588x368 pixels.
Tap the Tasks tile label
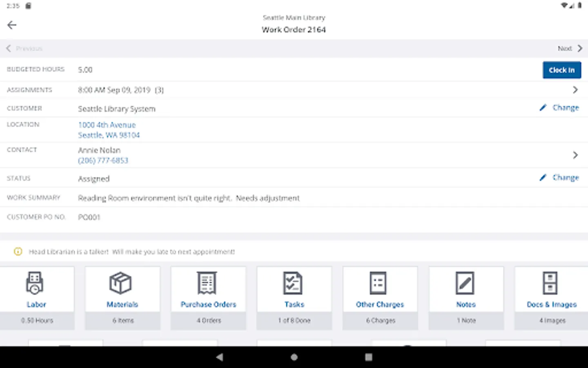click(x=294, y=305)
